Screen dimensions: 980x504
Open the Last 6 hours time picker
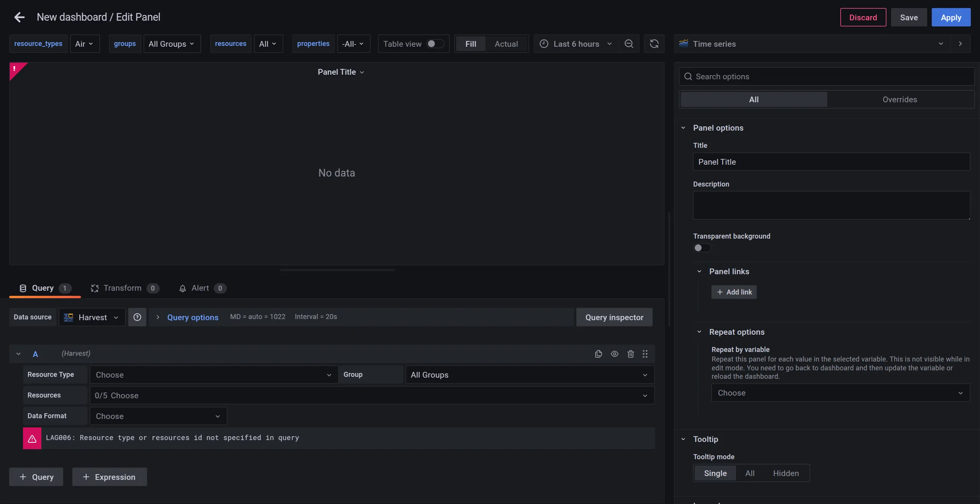[x=576, y=44]
